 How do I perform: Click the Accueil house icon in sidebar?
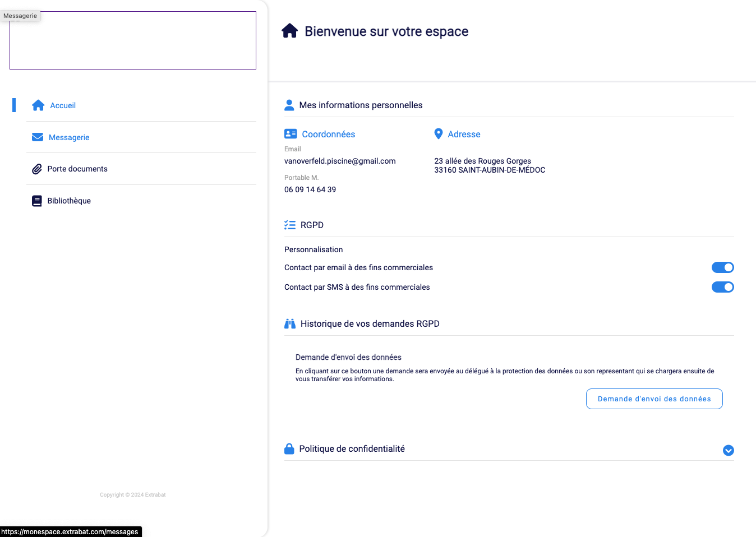[38, 105]
